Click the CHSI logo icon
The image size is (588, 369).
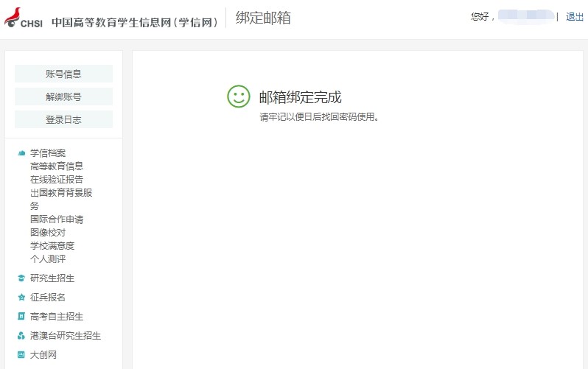(x=24, y=18)
